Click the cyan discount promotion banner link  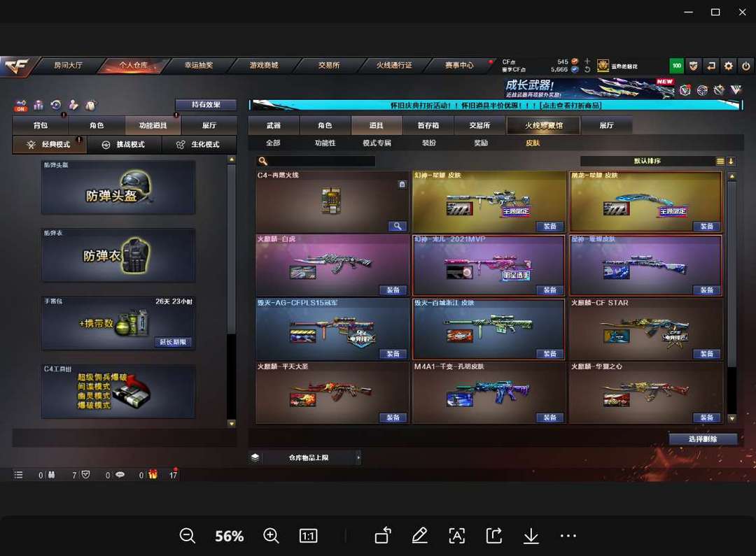click(x=496, y=105)
